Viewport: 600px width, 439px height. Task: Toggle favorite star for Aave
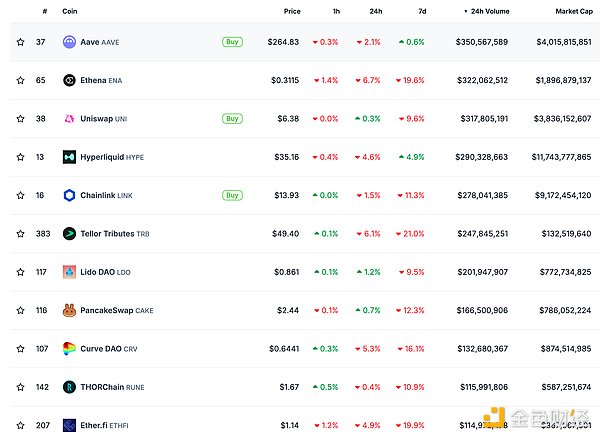point(20,42)
